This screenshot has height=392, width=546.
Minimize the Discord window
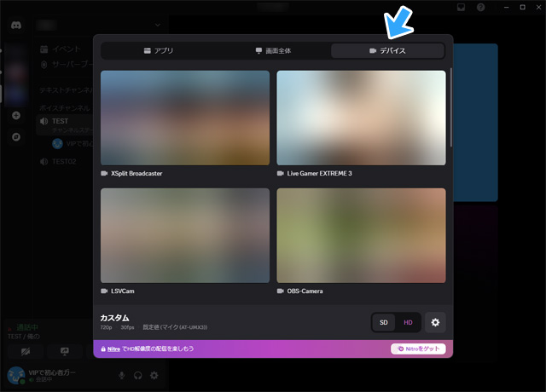506,7
